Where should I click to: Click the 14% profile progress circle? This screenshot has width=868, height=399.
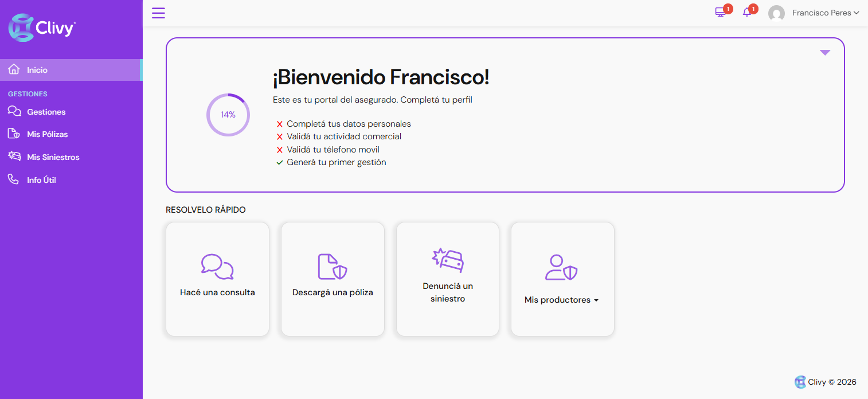228,115
